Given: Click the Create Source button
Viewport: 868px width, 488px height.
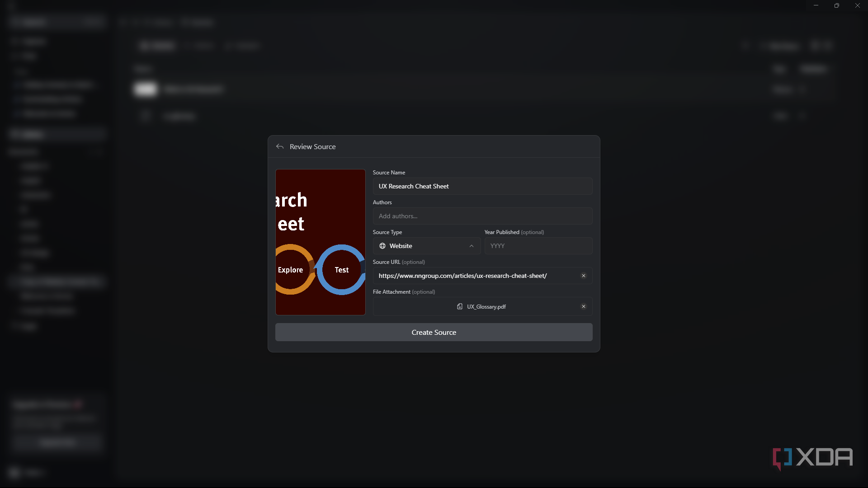Looking at the screenshot, I should coord(434,332).
